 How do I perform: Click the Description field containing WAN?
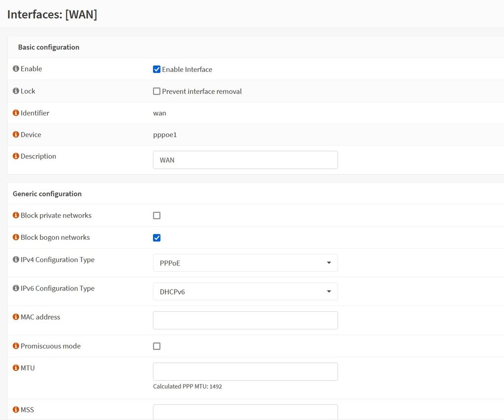click(x=245, y=160)
